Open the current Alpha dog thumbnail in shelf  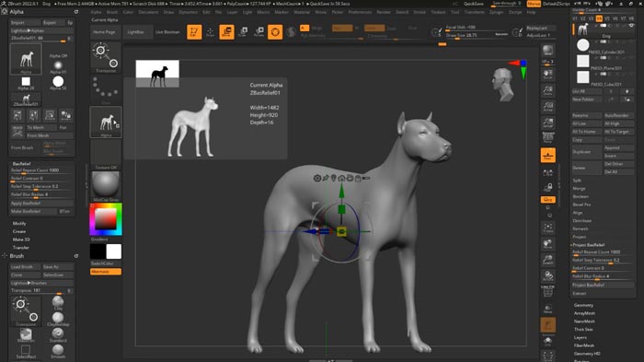coord(106,123)
